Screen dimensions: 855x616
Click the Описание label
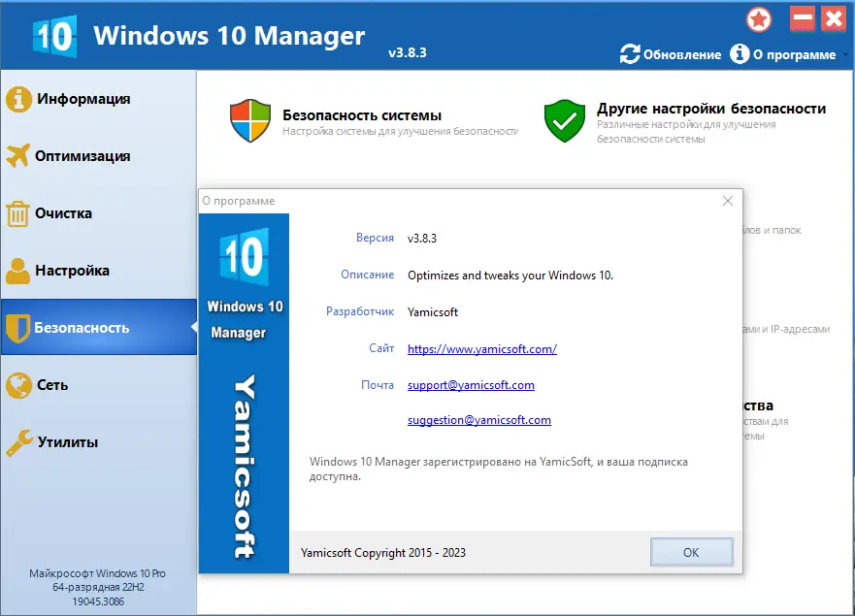(368, 275)
